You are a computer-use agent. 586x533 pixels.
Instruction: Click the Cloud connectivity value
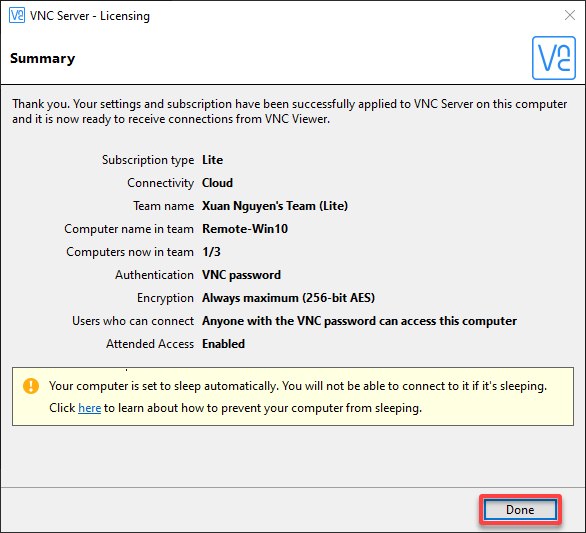click(217, 183)
